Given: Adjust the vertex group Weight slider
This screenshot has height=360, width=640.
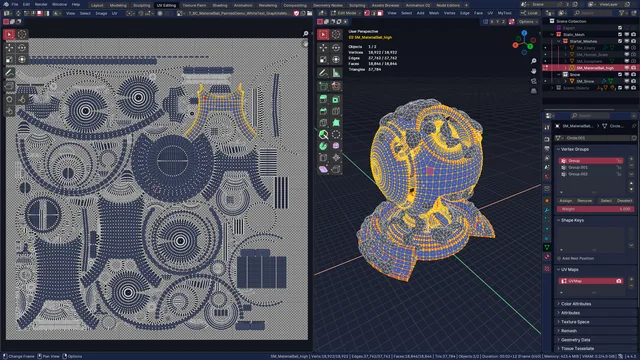Looking at the screenshot, I should tap(596, 209).
